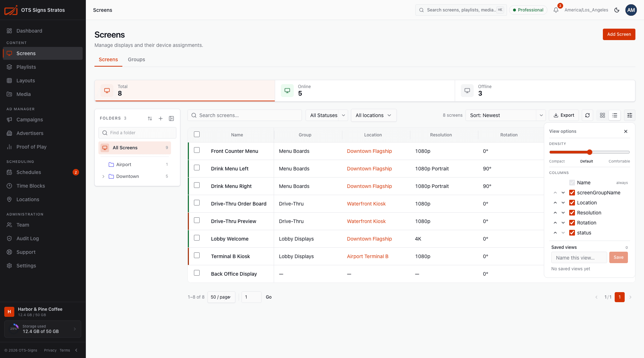
Task: Adjust the density slider handle
Action: click(590, 152)
